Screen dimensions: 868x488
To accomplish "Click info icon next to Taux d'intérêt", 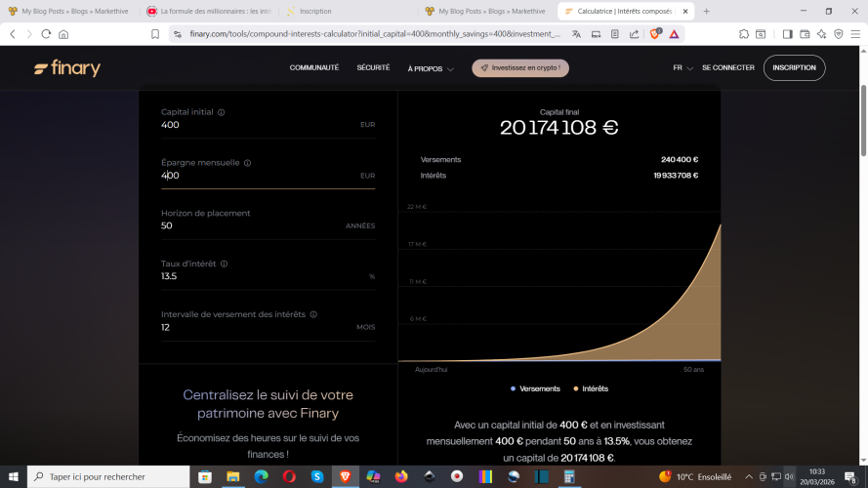I will pos(224,264).
